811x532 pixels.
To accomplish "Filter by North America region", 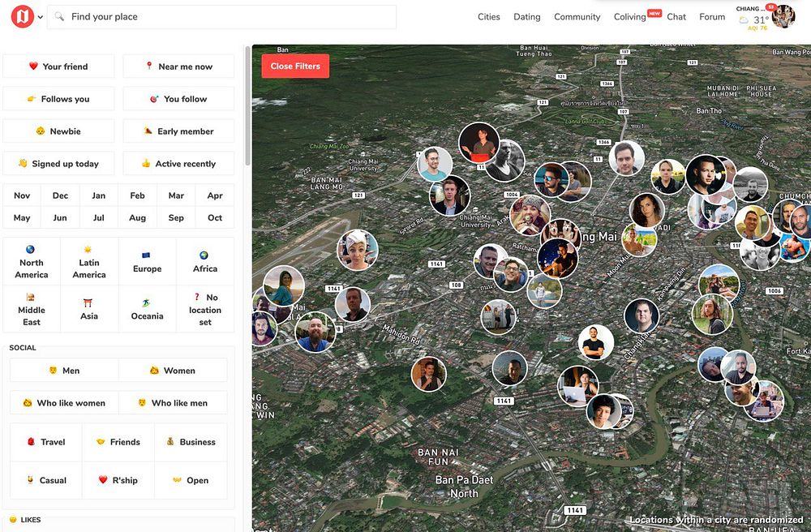I will coord(32,262).
